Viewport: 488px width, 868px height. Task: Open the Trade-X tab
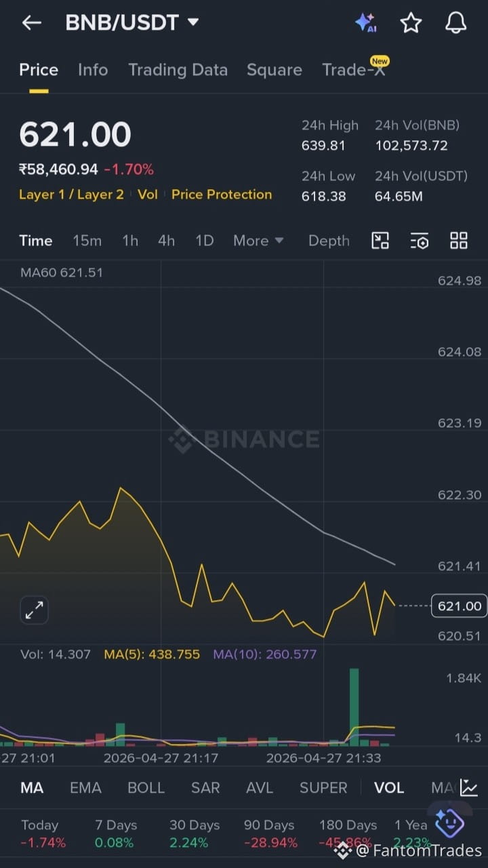click(354, 70)
